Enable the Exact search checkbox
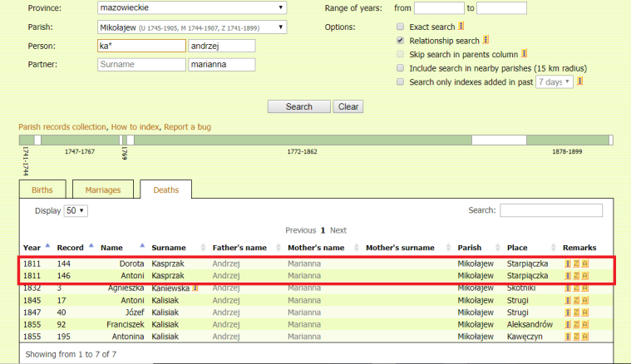 [x=401, y=27]
